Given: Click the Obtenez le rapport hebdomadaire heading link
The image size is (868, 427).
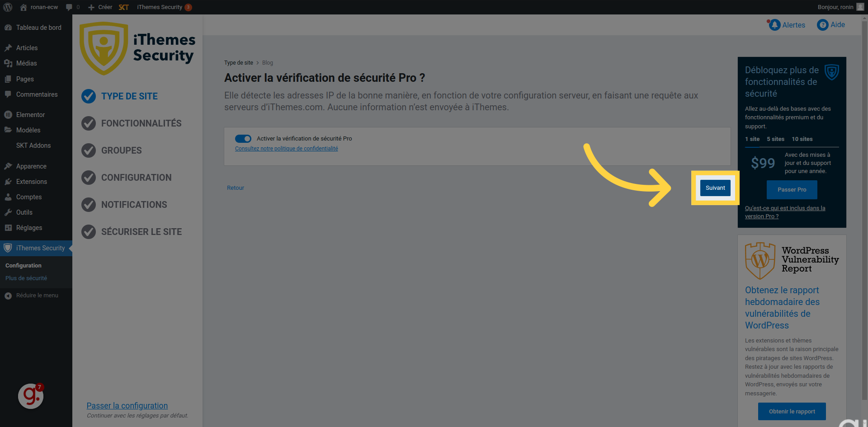Looking at the screenshot, I should point(783,308).
